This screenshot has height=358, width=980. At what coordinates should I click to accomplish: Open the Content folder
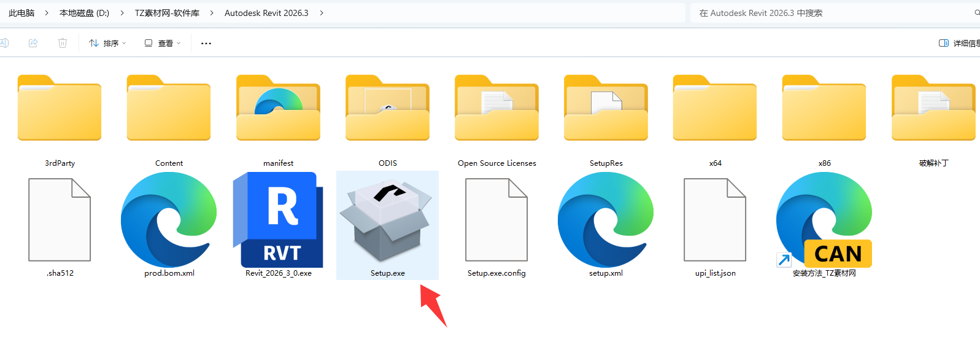click(169, 108)
